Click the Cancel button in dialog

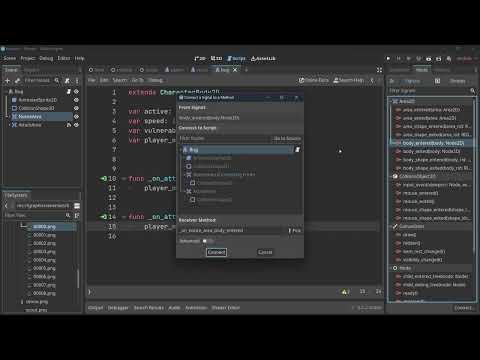pyautogui.click(x=265, y=252)
